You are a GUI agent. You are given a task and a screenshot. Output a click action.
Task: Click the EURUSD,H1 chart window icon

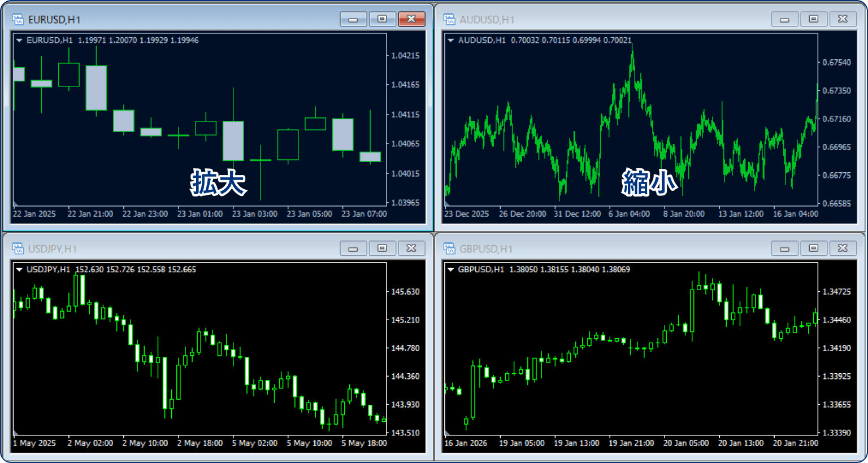18,20
